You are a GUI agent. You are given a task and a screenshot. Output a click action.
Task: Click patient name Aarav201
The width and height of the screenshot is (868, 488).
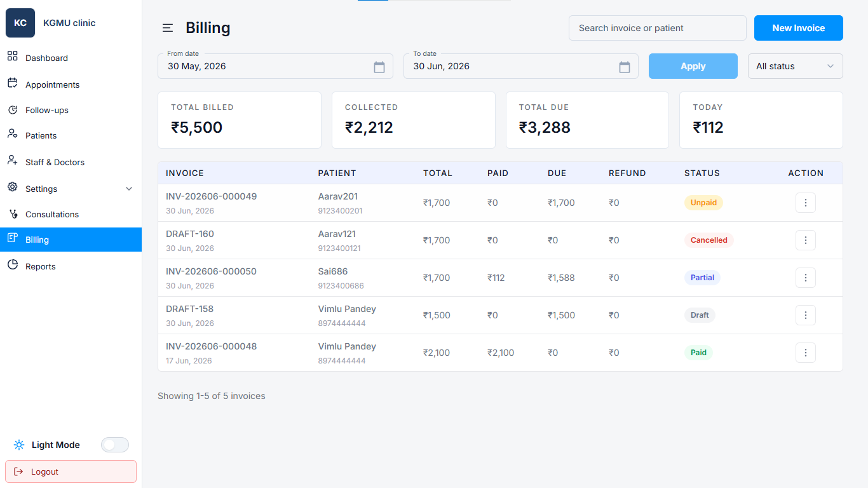(338, 196)
